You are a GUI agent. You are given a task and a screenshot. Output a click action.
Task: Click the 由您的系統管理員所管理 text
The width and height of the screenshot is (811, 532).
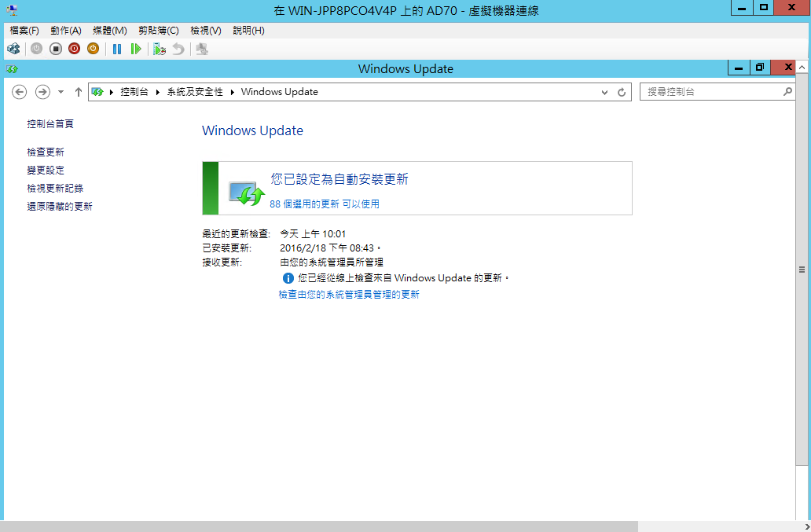click(x=332, y=262)
